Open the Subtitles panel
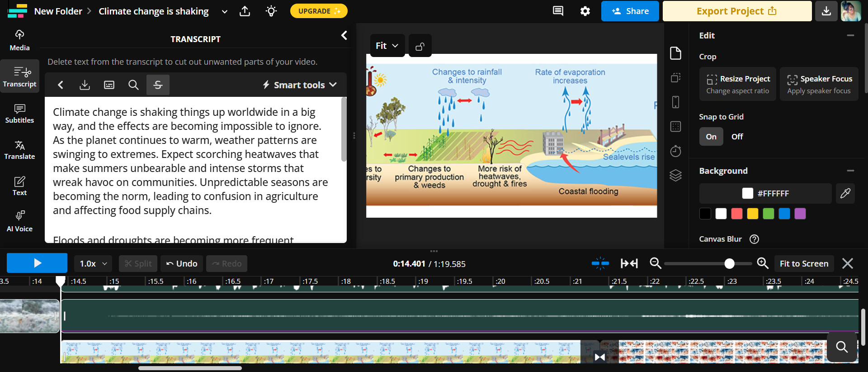 pos(19,114)
